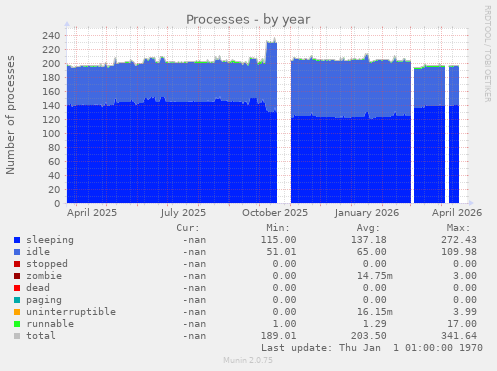This screenshot has width=497, height=371.
Task: Click the sleeping avg value 137.18
Action: pos(369,240)
